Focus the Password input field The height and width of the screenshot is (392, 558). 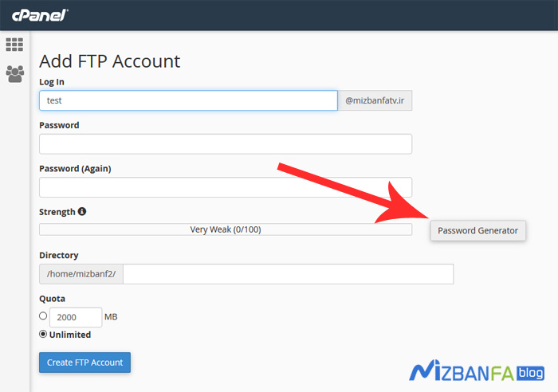click(x=226, y=143)
